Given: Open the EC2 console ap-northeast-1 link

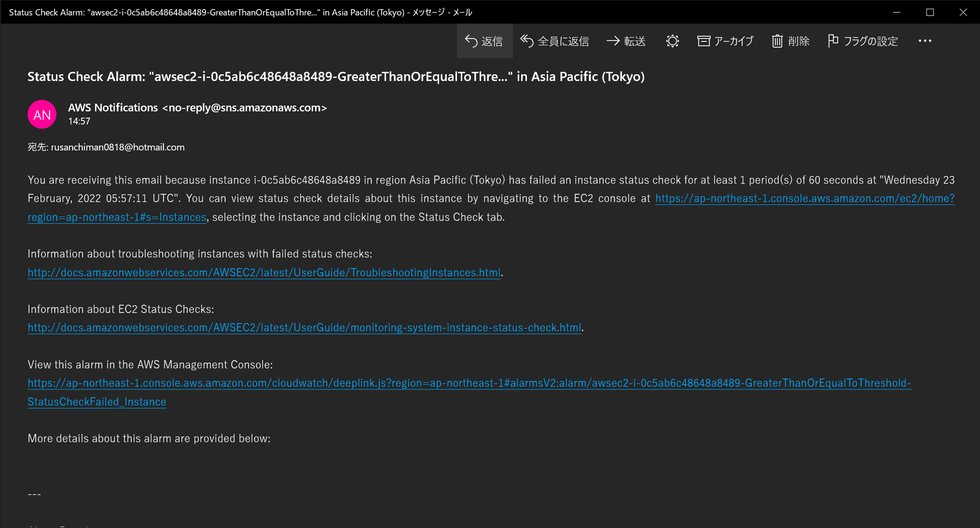Looking at the screenshot, I should pyautogui.click(x=805, y=199).
